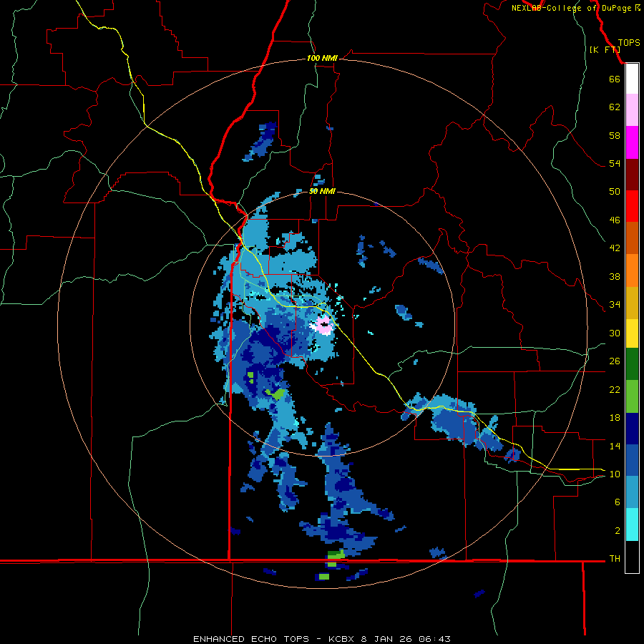Viewport: 644px width, 644px height.
Task: Click the 100 NMI range ring label
Action: (322, 59)
